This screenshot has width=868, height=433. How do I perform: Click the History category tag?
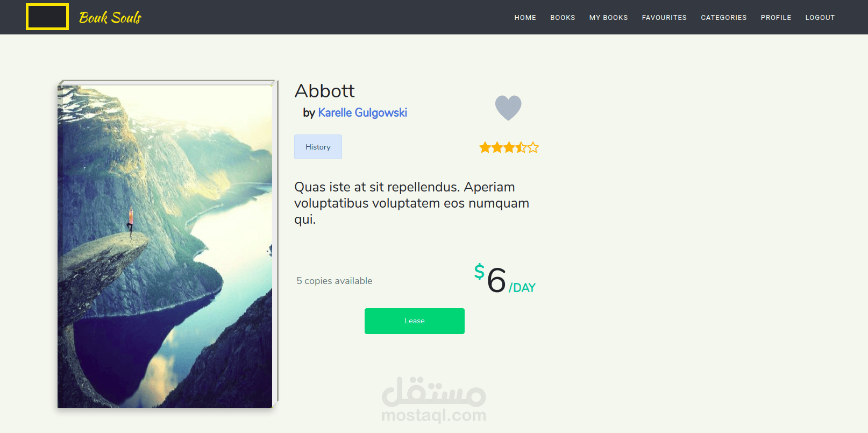[x=318, y=147]
